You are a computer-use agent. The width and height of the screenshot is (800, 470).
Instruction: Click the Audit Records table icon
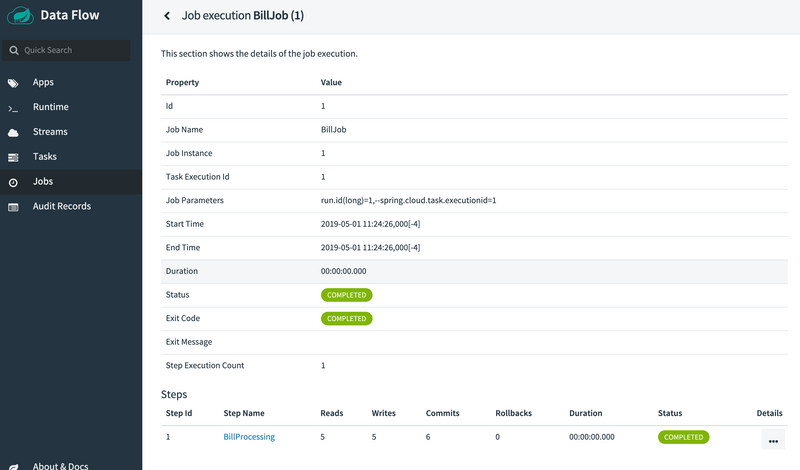click(13, 207)
